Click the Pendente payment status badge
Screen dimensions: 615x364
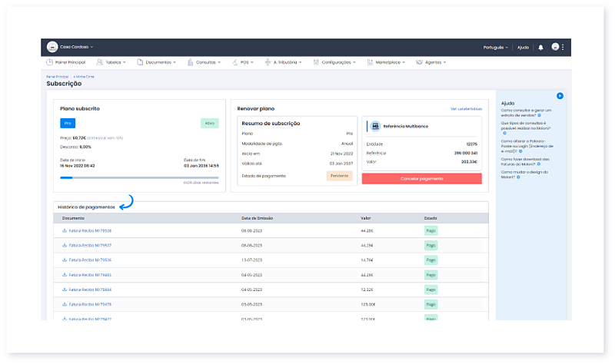tap(339, 176)
